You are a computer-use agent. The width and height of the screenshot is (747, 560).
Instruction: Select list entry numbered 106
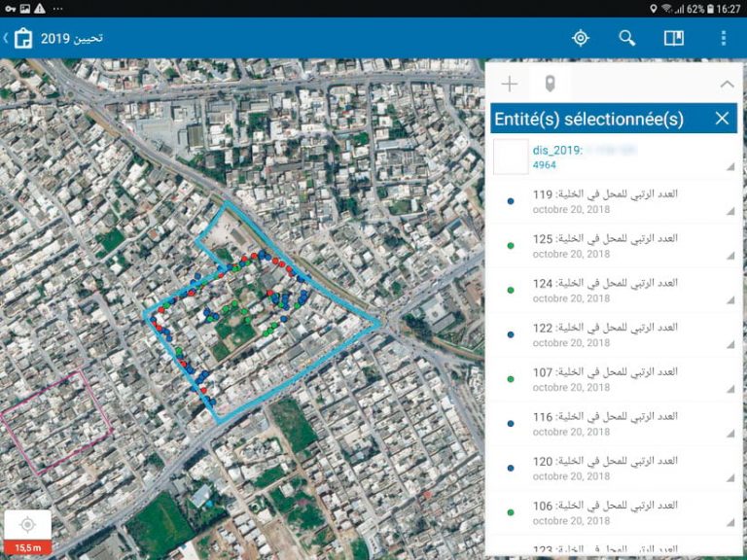point(614,512)
